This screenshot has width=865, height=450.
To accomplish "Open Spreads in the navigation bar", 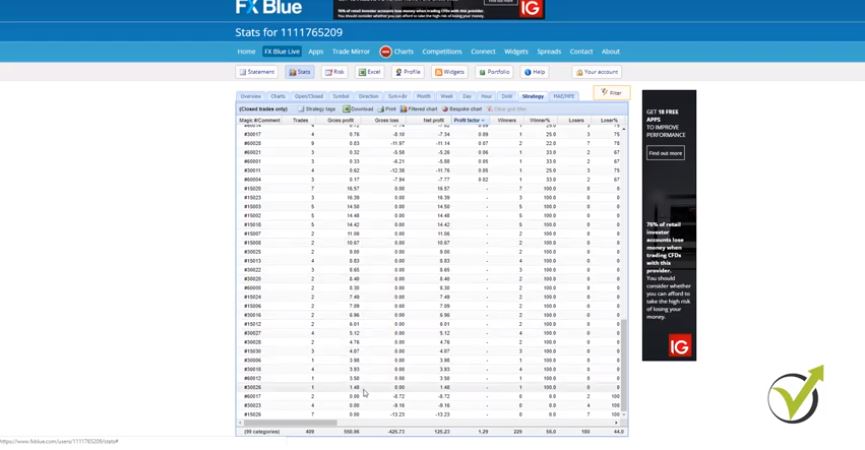I will click(x=549, y=52).
